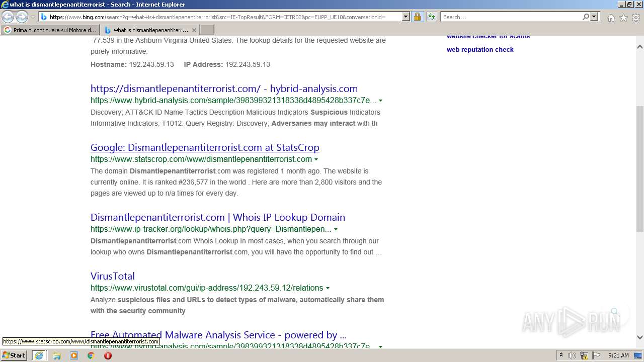Open the VirusTotal result link

pyautogui.click(x=113, y=276)
